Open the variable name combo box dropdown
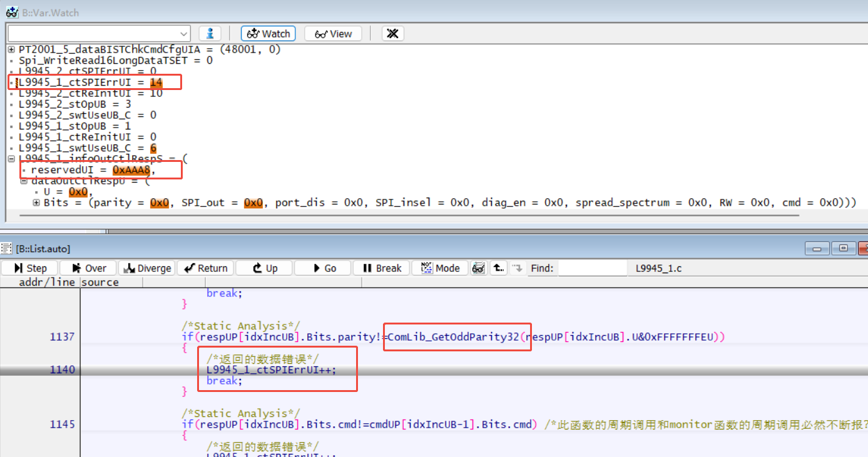 tap(183, 34)
